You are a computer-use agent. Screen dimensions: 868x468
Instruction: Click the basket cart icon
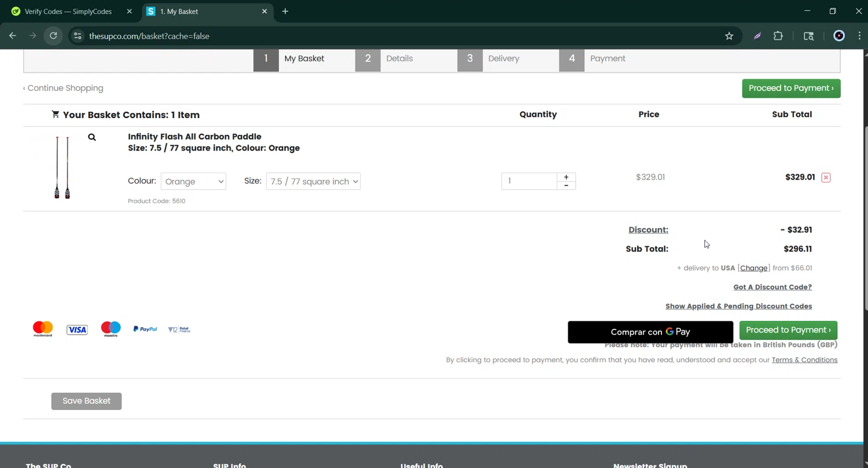(x=56, y=115)
